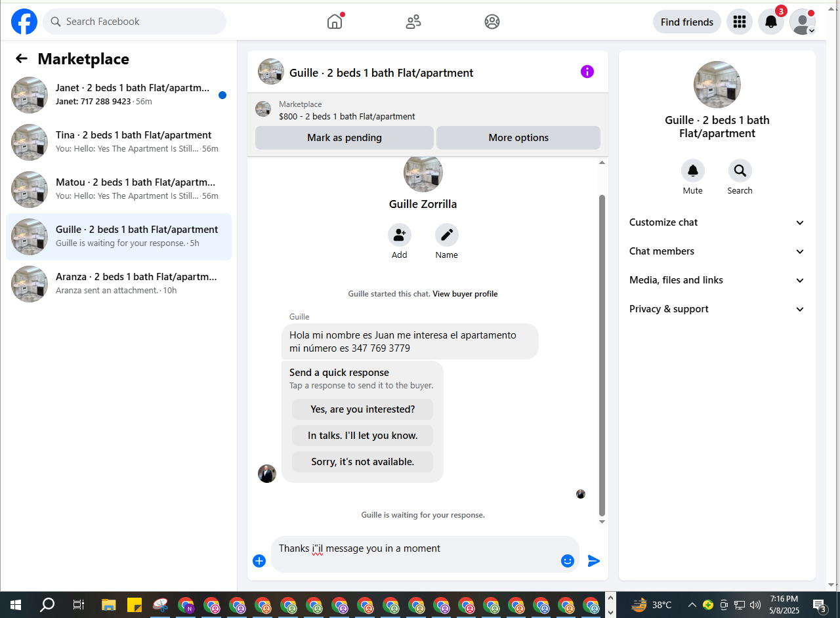This screenshot has height=618, width=840.
Task: Click the chat vertical scrollbar
Action: pos(602,354)
